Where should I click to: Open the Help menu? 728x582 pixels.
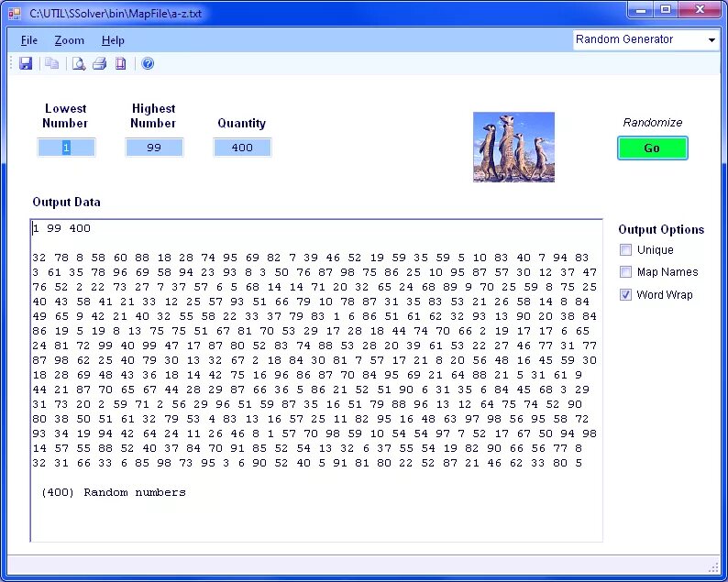pos(113,40)
